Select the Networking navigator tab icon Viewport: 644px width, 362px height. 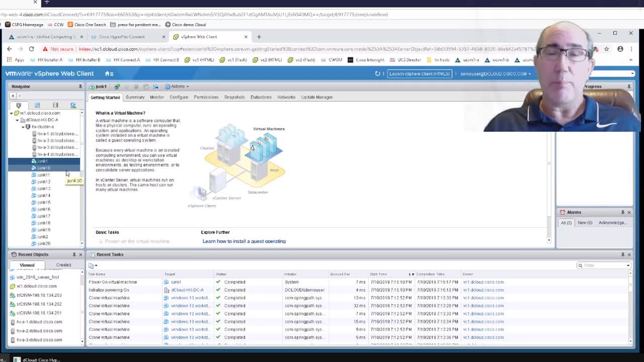point(73,105)
